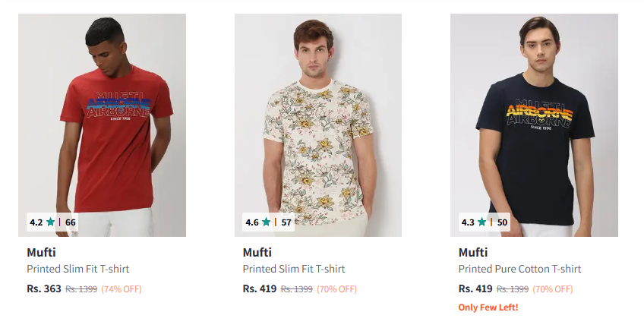Click the 50 ratings count badge

pos(502,222)
